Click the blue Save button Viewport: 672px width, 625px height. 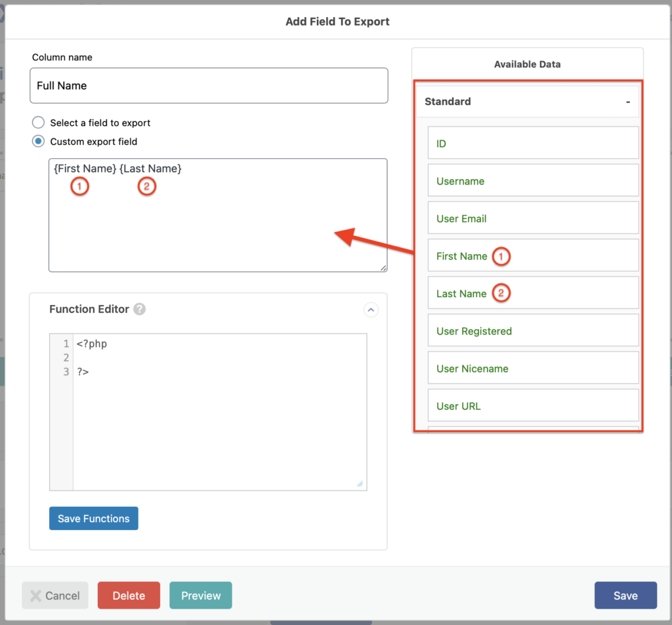coord(625,595)
